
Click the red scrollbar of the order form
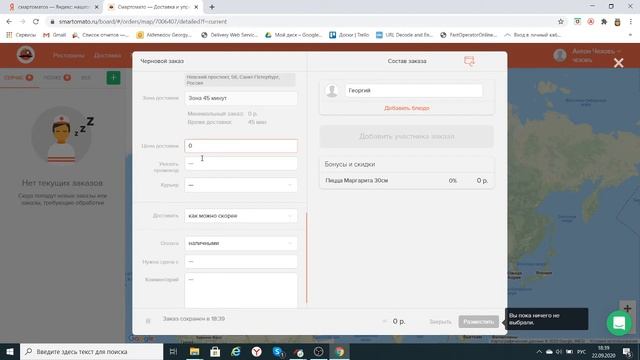point(307,258)
